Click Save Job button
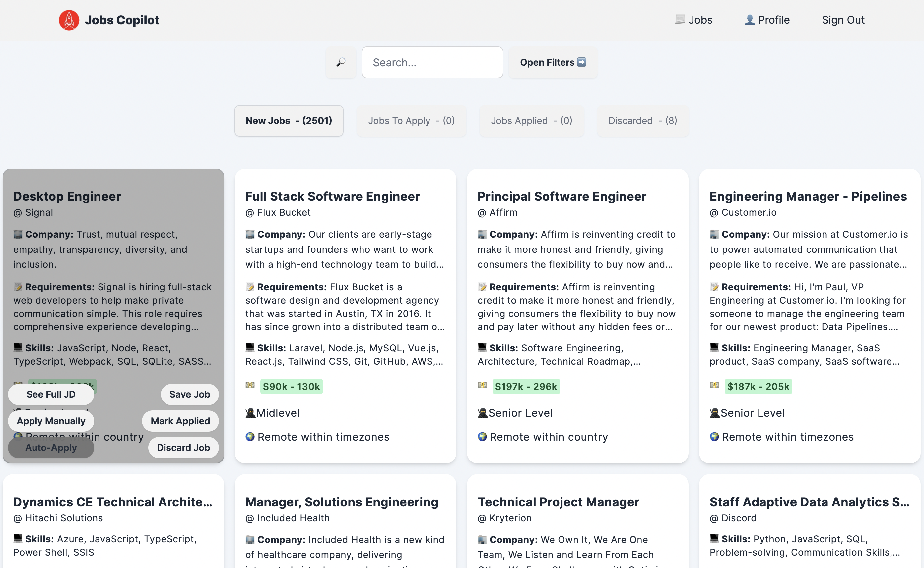The image size is (924, 568). point(190,394)
